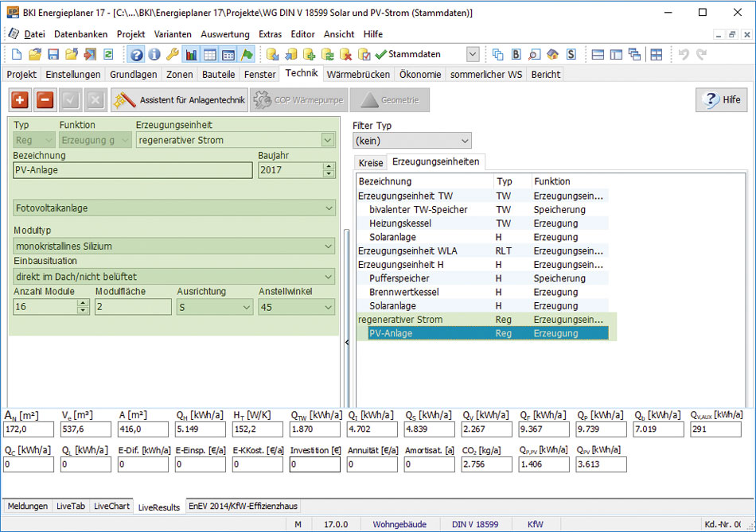Switch to the Meldungen bottom tab
Viewport: 756px width, 532px height.
[28, 506]
